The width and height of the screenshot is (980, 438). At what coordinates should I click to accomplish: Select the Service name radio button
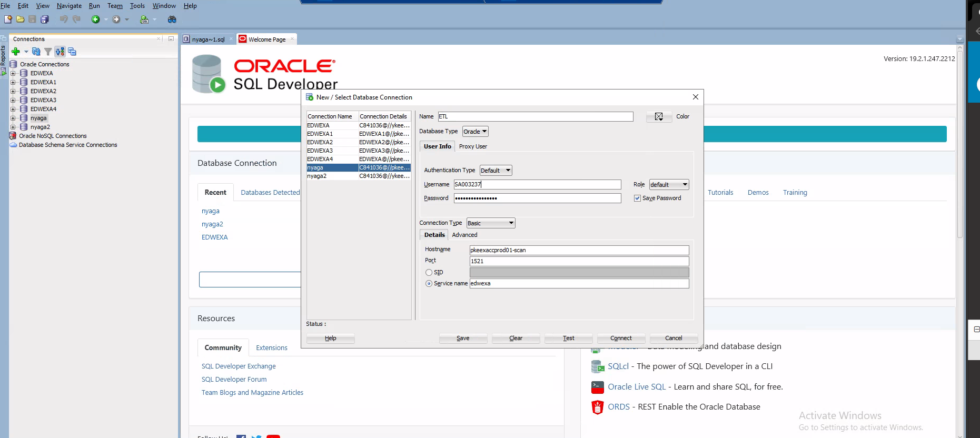(x=429, y=284)
